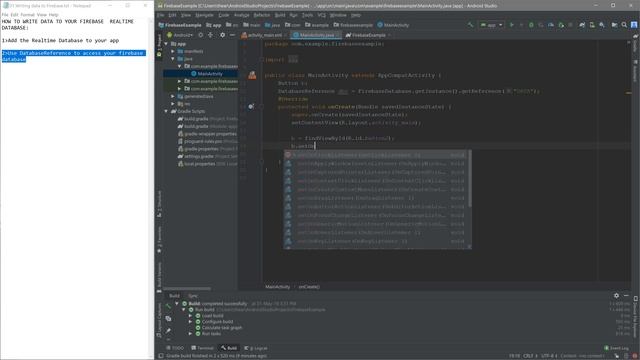
Task: Click Project panel horizontal scrollbar
Action: click(187, 289)
